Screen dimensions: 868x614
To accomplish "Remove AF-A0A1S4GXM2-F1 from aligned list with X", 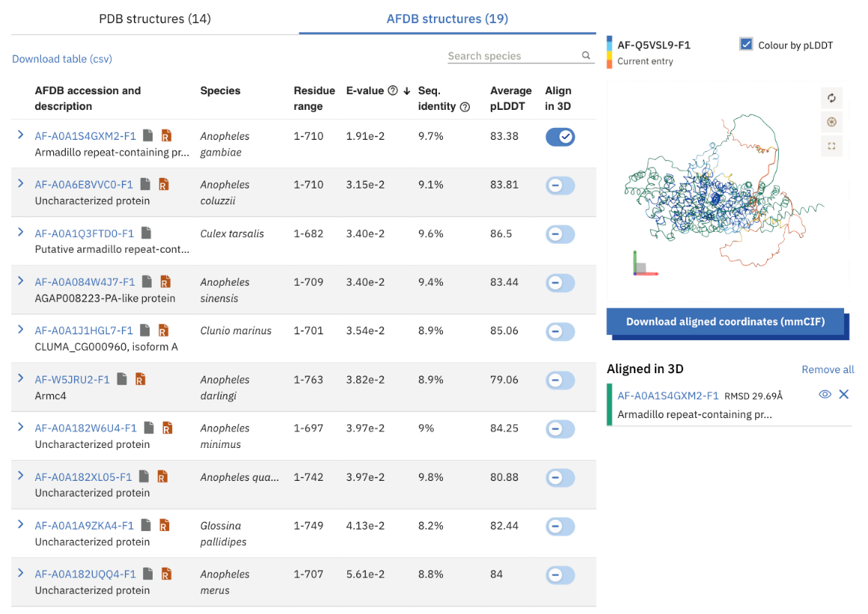I will 843,394.
